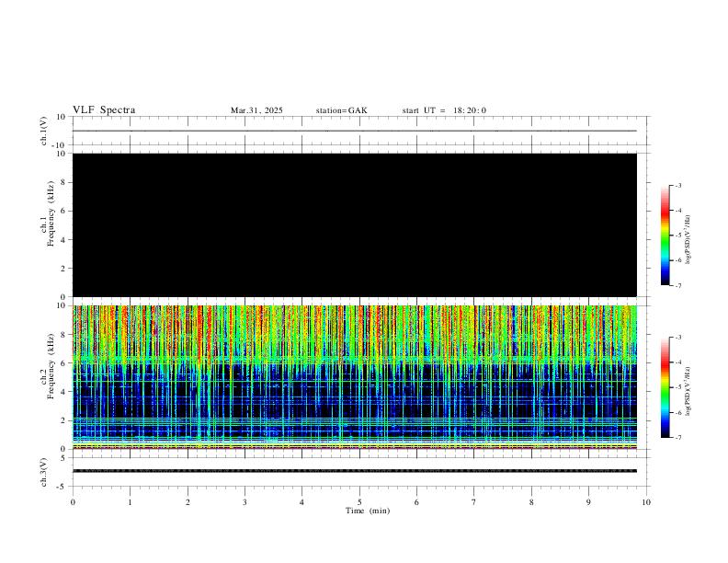728x563 pixels.
Task: Click the 'Time (min)' axis label
Action: (368, 511)
